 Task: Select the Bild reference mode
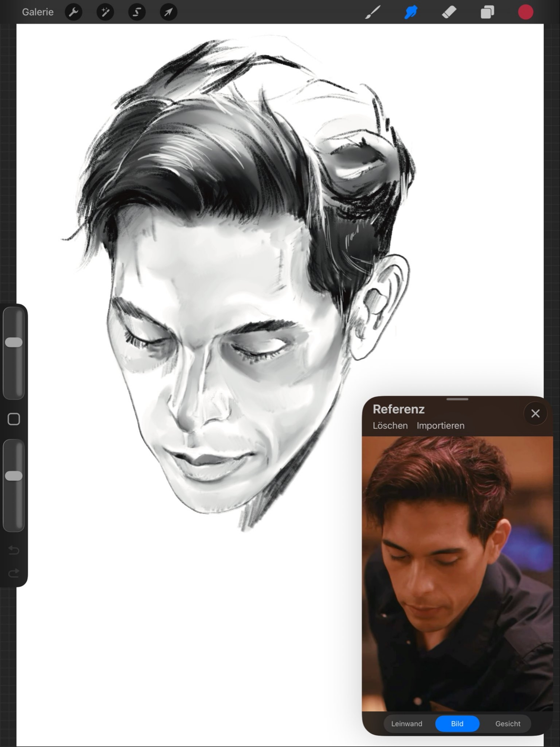tap(457, 723)
